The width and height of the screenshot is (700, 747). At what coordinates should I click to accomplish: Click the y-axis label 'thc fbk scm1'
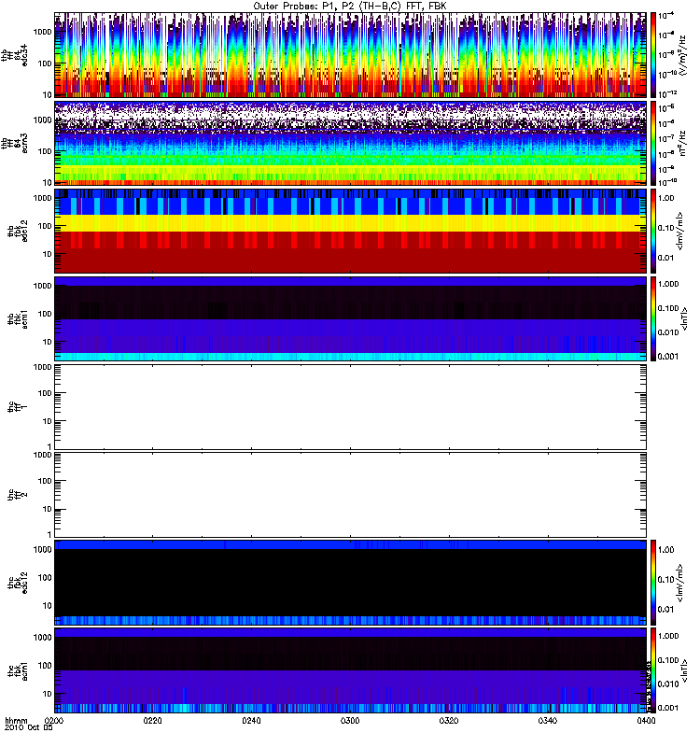pos(18,670)
